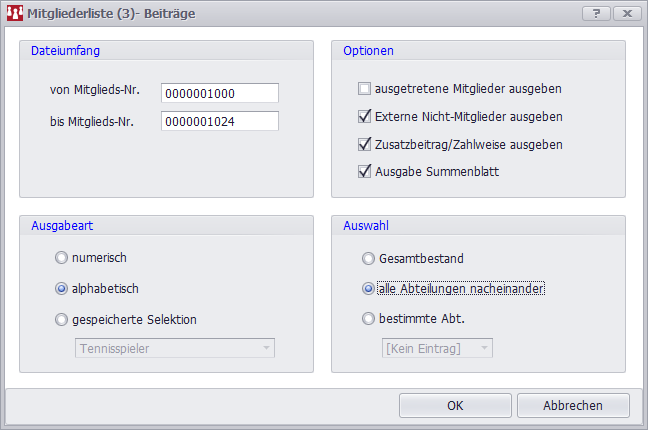Select 'alle Abteilungen nacheinander' option

point(369,289)
